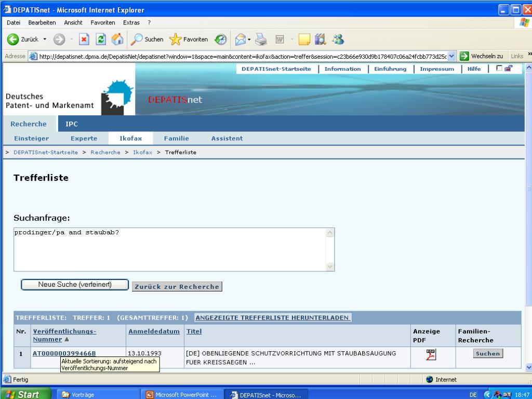The height and width of the screenshot is (399, 532).
Task: Click the yellow note Discuss icon
Action: click(304, 39)
